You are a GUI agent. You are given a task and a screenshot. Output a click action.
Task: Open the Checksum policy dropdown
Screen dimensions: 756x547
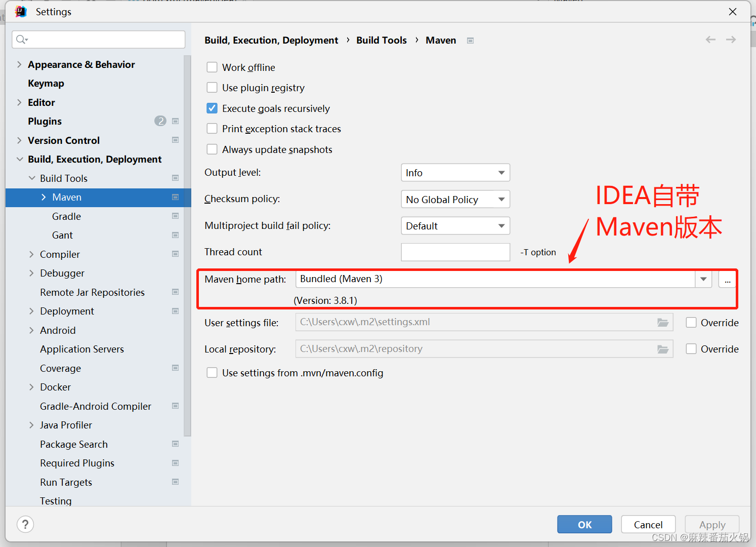[x=455, y=199]
